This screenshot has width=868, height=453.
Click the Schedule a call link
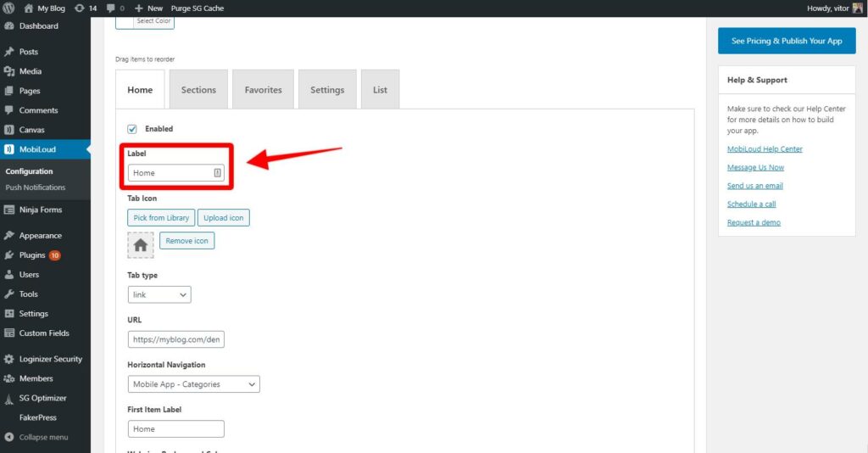click(x=751, y=204)
